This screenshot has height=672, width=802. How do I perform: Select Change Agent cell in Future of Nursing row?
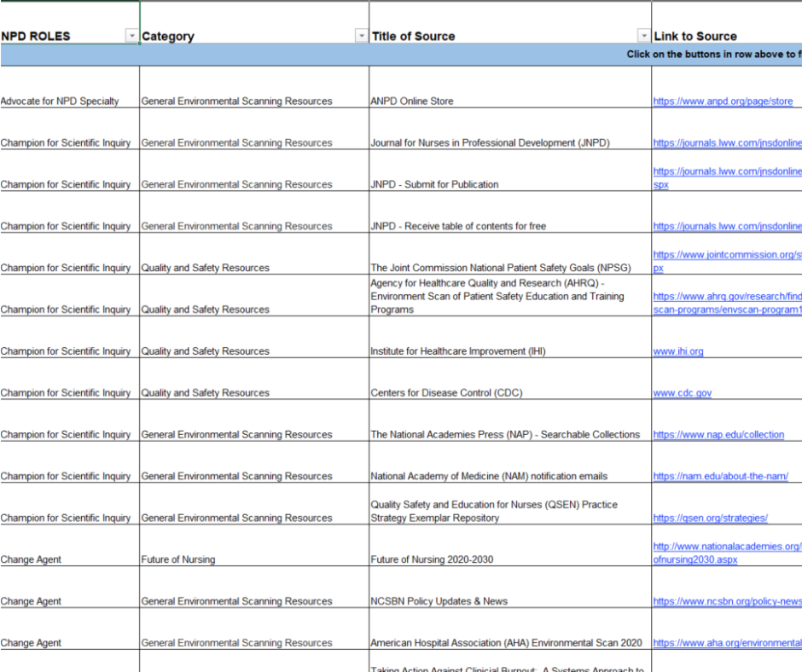[70, 546]
